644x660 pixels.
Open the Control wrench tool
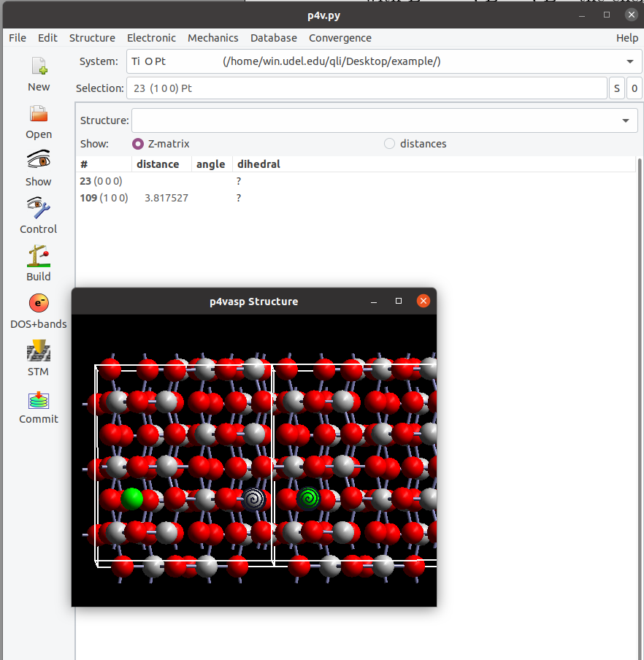[x=39, y=209]
